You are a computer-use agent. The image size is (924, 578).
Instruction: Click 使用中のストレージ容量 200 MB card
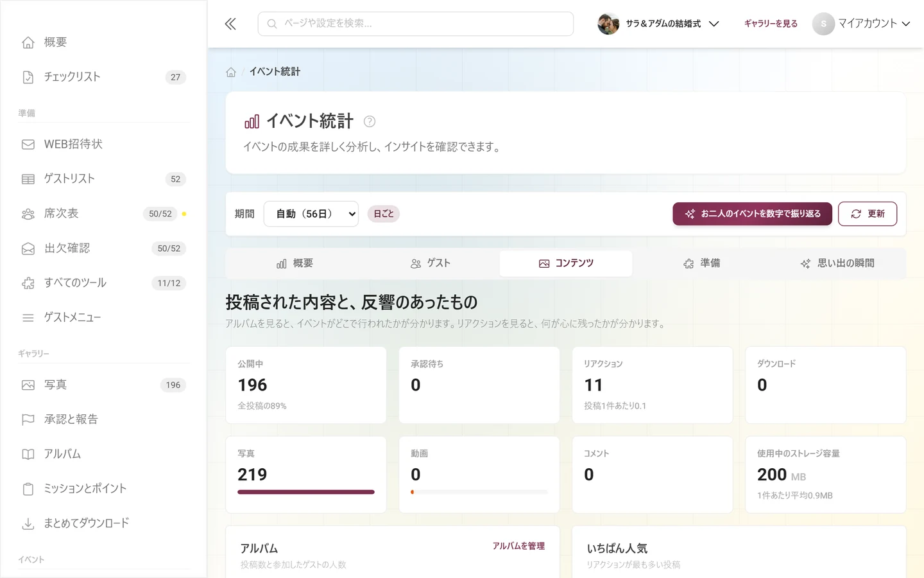(x=826, y=475)
